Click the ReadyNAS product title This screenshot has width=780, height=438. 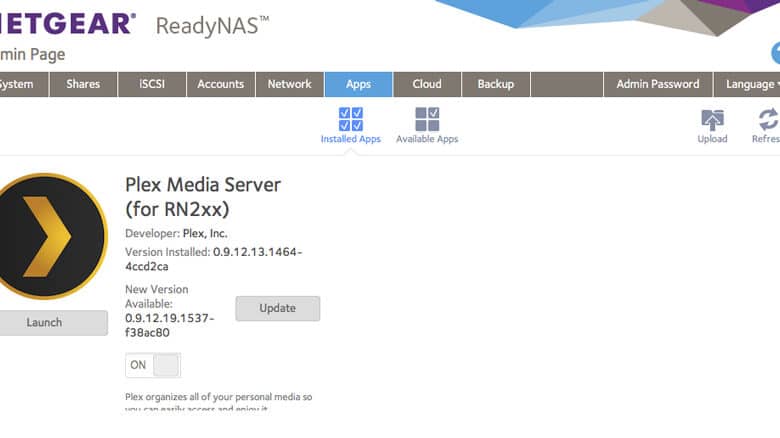pos(212,25)
